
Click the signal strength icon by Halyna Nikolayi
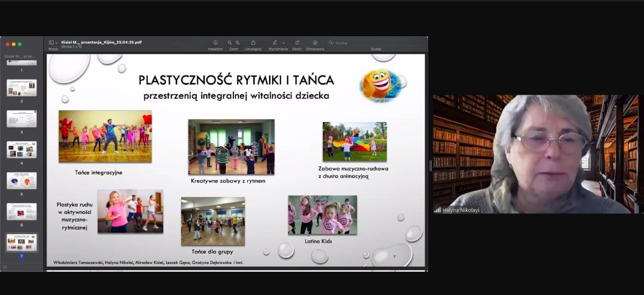[437, 210]
